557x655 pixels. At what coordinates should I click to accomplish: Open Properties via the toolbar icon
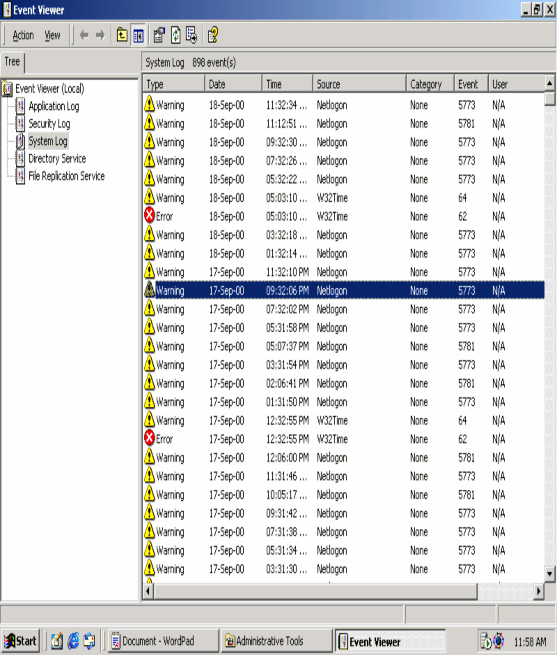tap(159, 35)
